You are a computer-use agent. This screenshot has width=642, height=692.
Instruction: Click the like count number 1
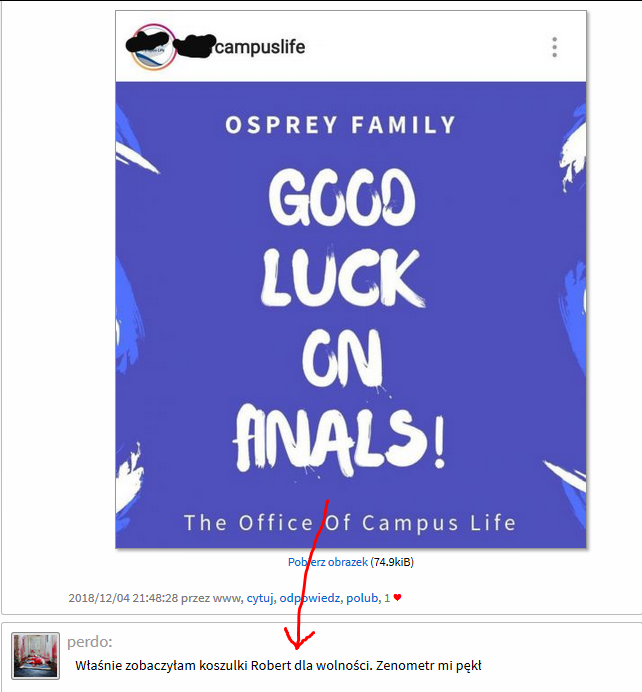pyautogui.click(x=387, y=598)
